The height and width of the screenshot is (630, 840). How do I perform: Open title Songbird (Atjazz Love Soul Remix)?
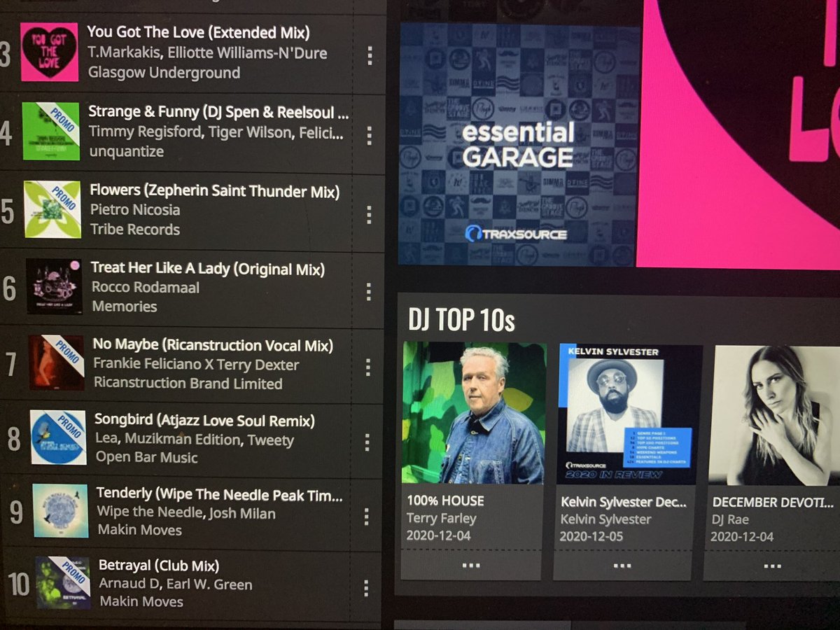coord(204,421)
